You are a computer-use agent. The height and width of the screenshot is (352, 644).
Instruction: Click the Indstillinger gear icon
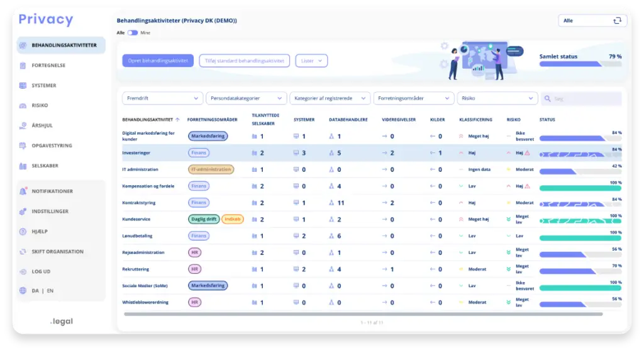[x=23, y=212]
